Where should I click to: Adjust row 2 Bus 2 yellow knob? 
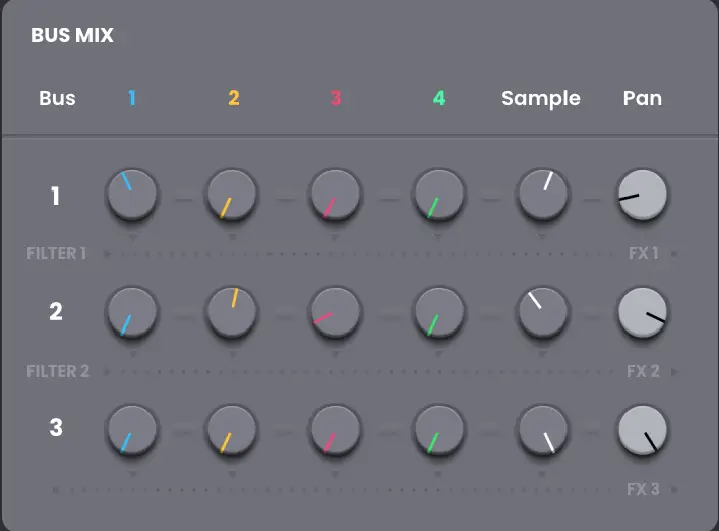click(x=232, y=312)
